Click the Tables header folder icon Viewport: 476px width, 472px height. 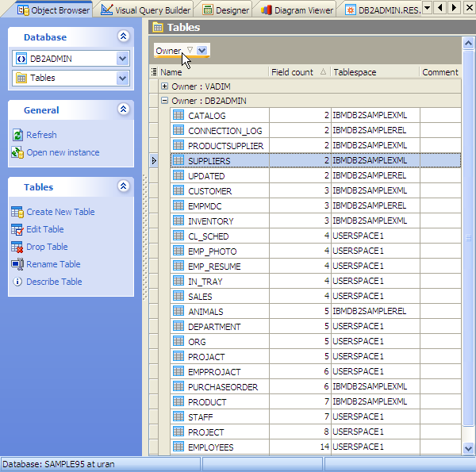tap(158, 28)
